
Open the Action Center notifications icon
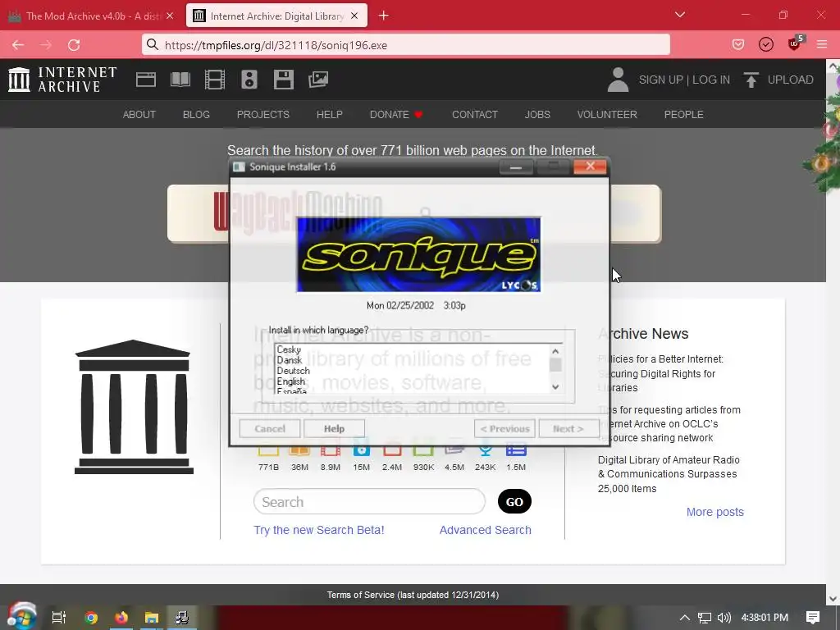(813, 618)
